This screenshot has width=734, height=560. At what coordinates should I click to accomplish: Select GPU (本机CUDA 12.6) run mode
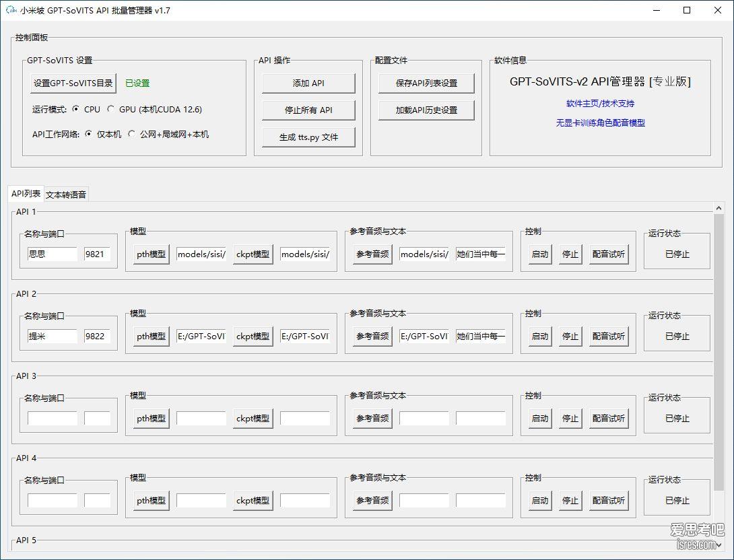154,109
